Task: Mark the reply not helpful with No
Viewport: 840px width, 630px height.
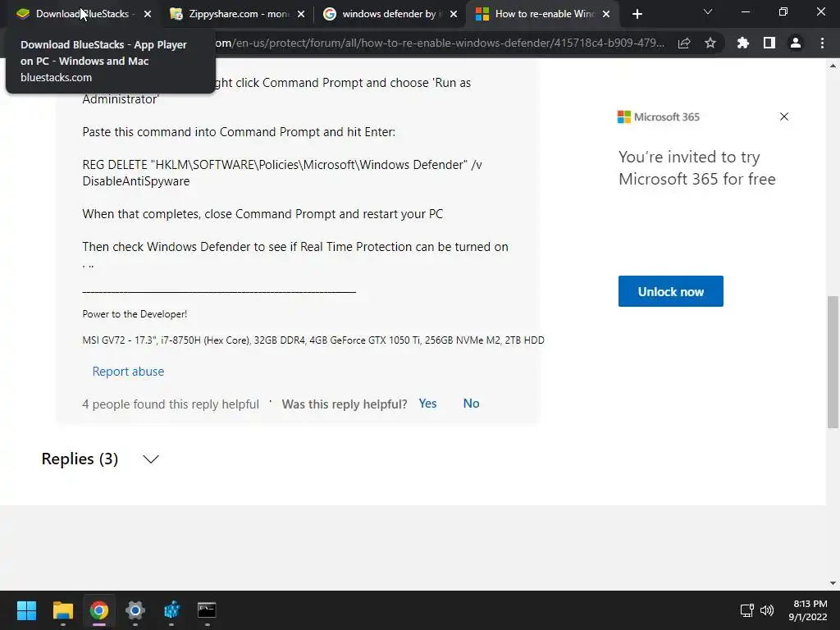Action: click(471, 404)
